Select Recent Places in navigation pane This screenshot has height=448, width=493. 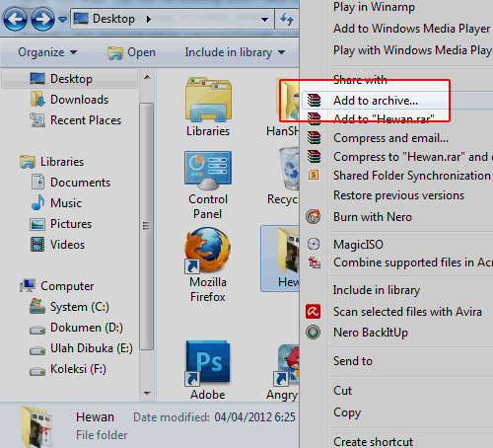click(x=76, y=120)
